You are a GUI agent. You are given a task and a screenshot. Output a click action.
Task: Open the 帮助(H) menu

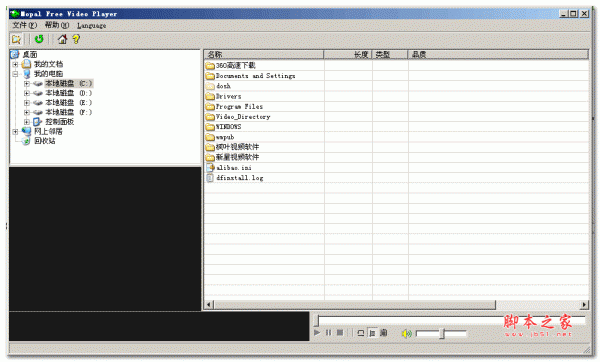57,25
